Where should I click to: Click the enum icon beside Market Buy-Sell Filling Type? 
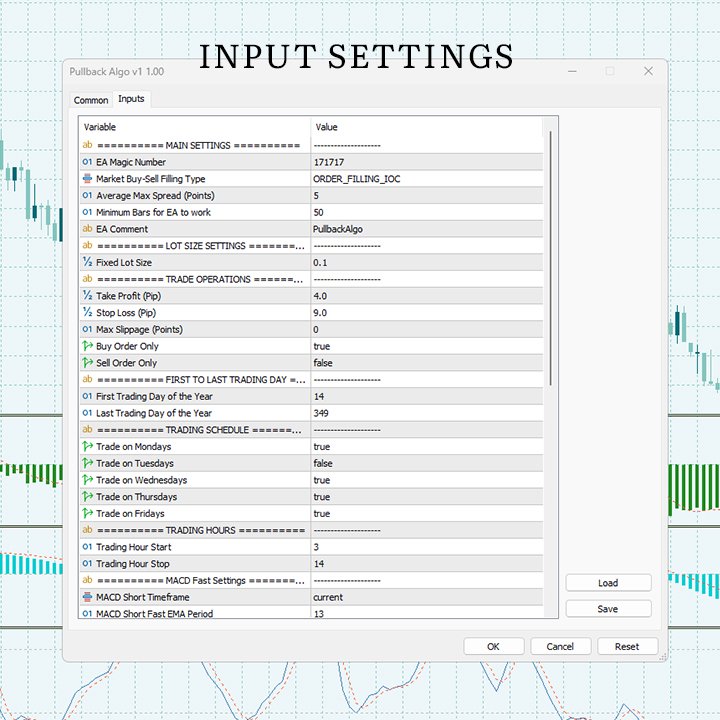point(87,179)
